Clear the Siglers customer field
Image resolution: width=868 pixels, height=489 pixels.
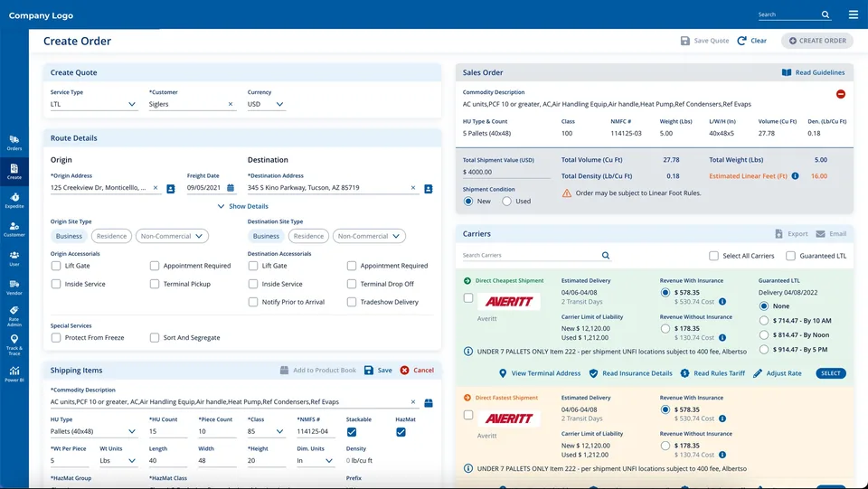click(231, 104)
